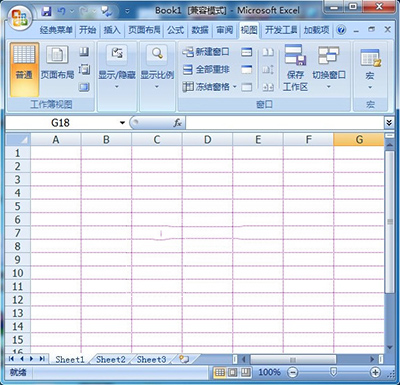This screenshot has height=385, width=400.
Task: Select the 普通 normal view icon
Action: [24, 69]
